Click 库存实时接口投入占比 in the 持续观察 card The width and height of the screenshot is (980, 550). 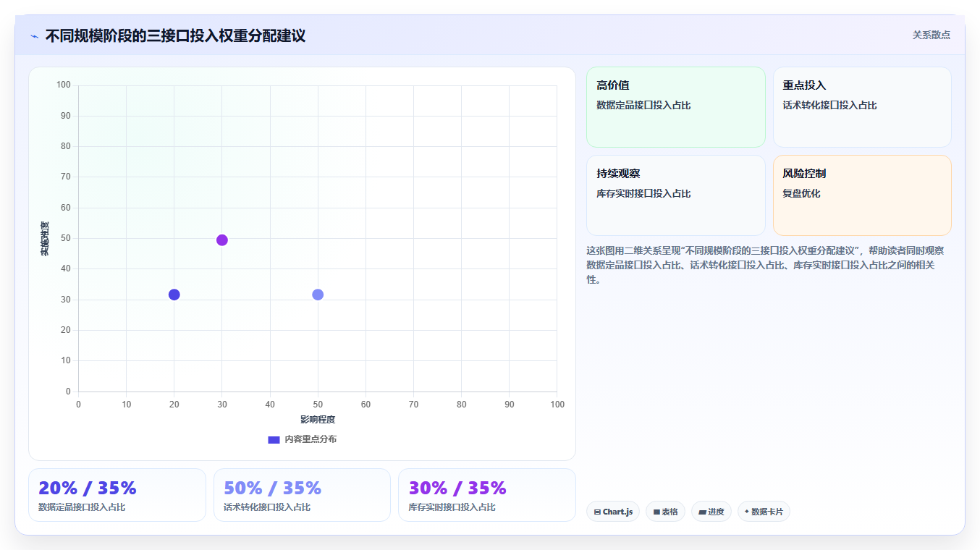(643, 194)
